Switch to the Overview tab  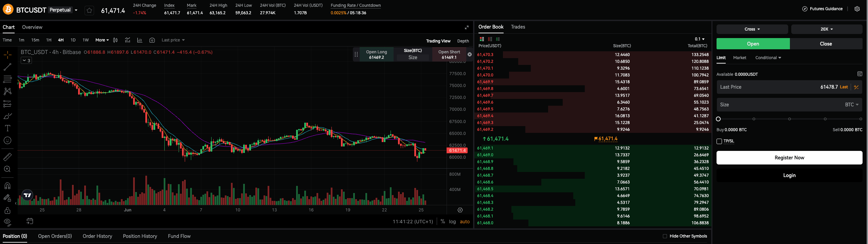tap(32, 27)
